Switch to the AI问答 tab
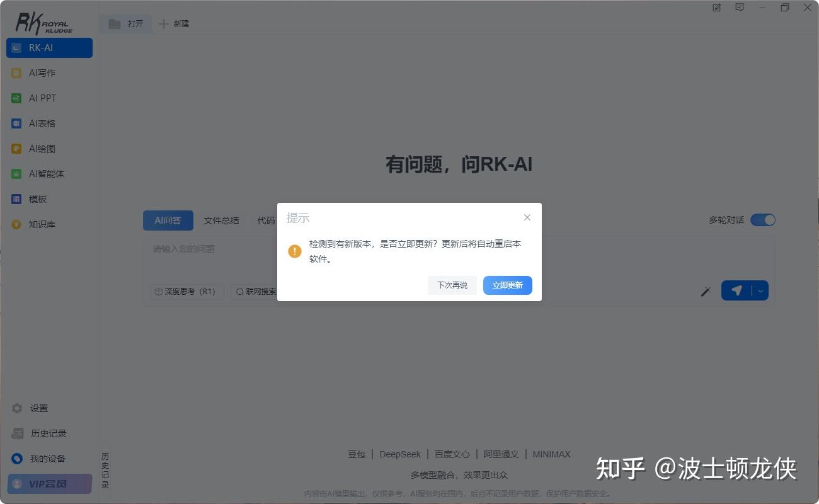 click(168, 220)
